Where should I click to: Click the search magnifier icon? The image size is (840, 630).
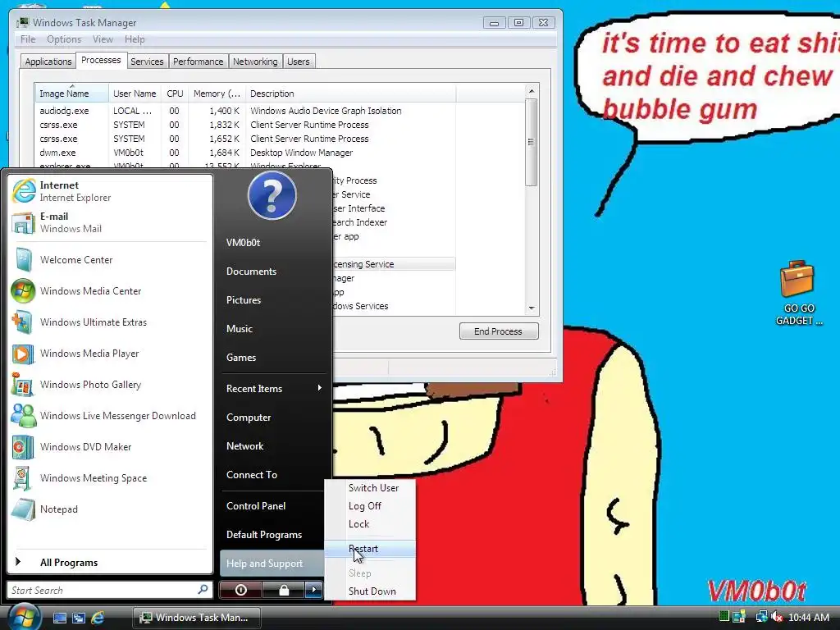[203, 590]
